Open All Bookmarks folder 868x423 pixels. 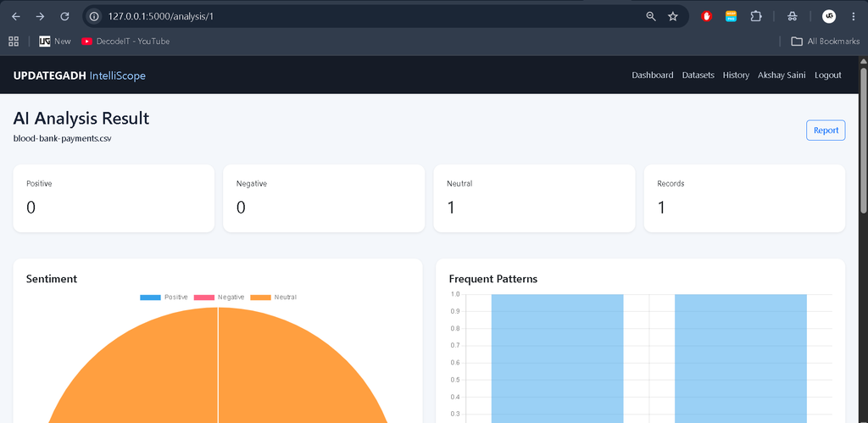(826, 41)
